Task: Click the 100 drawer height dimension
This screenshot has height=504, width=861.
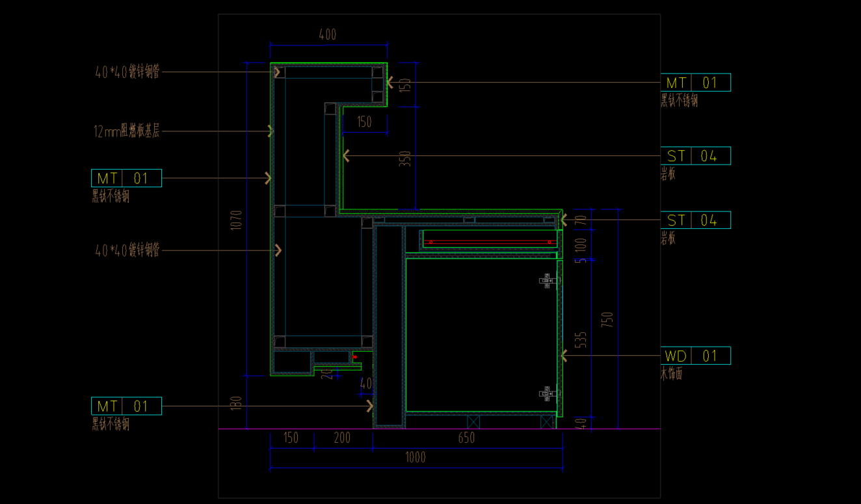Action: click(x=581, y=245)
